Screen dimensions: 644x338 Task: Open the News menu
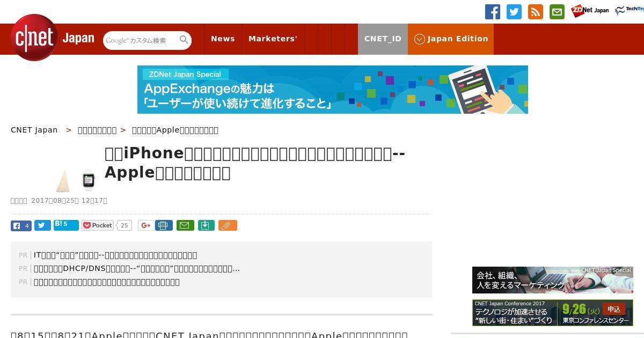223,39
